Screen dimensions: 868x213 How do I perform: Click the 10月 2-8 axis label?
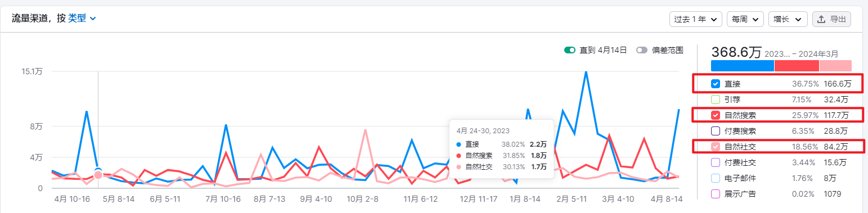coord(363,199)
